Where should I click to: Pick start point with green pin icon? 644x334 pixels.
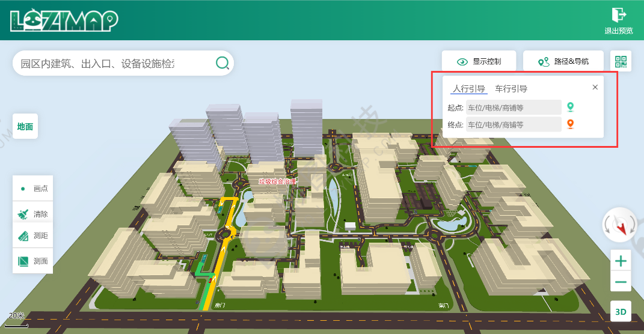coord(570,107)
